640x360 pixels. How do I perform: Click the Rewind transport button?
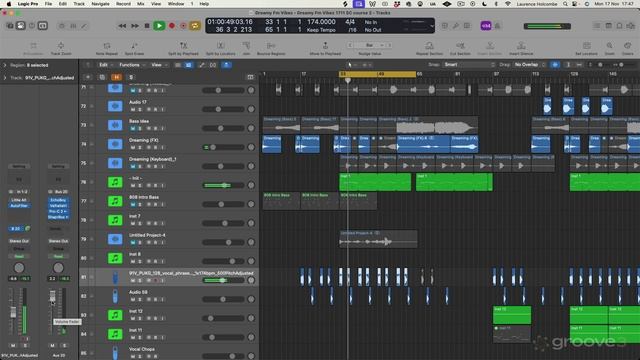tap(122, 26)
